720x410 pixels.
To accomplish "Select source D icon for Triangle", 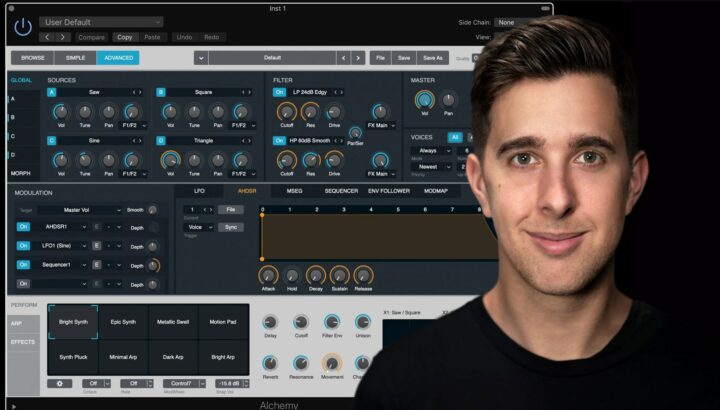I will [x=161, y=141].
